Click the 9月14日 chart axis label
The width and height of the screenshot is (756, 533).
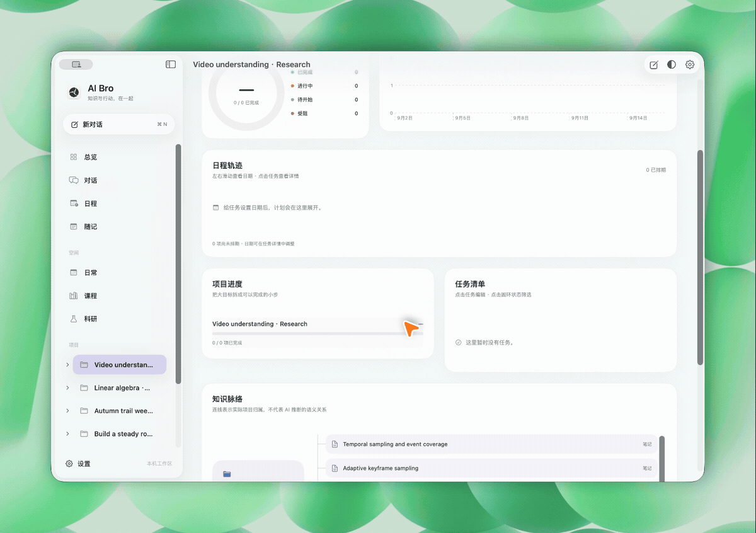click(638, 118)
